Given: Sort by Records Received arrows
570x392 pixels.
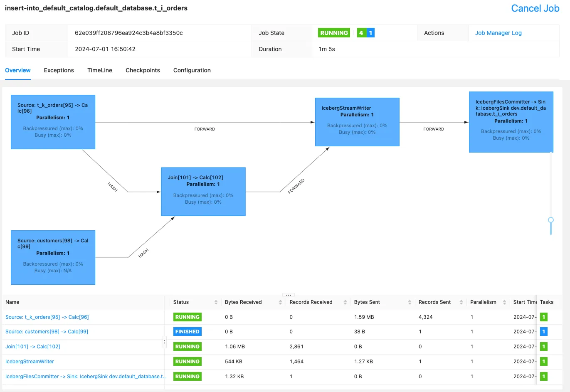Looking at the screenshot, I should pos(345,302).
